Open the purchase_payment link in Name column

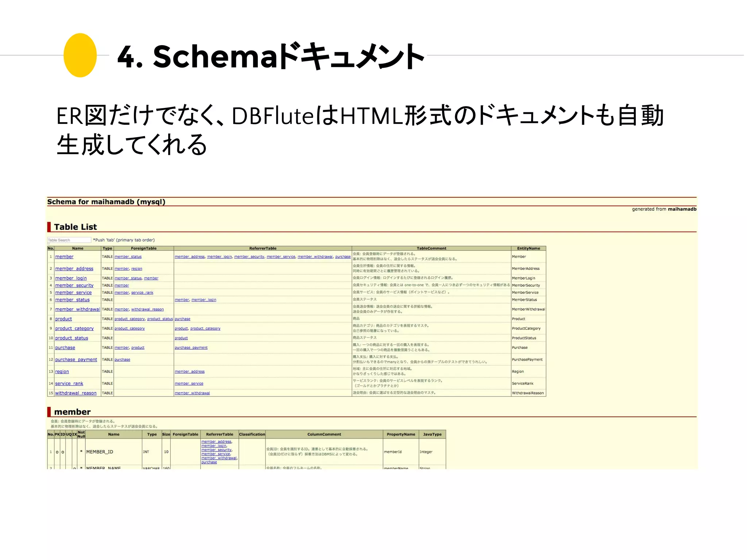tap(76, 359)
